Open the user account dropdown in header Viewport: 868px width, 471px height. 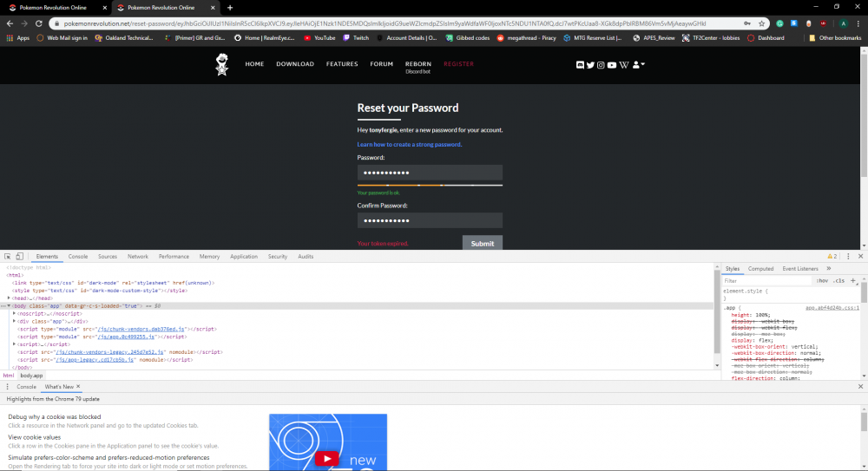639,65
